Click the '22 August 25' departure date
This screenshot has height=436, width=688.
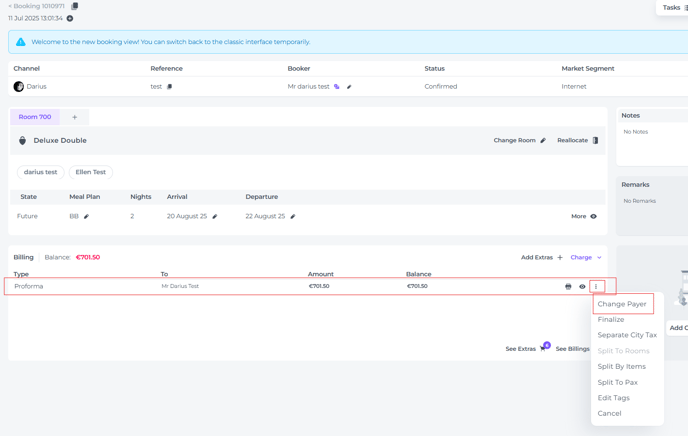(265, 216)
